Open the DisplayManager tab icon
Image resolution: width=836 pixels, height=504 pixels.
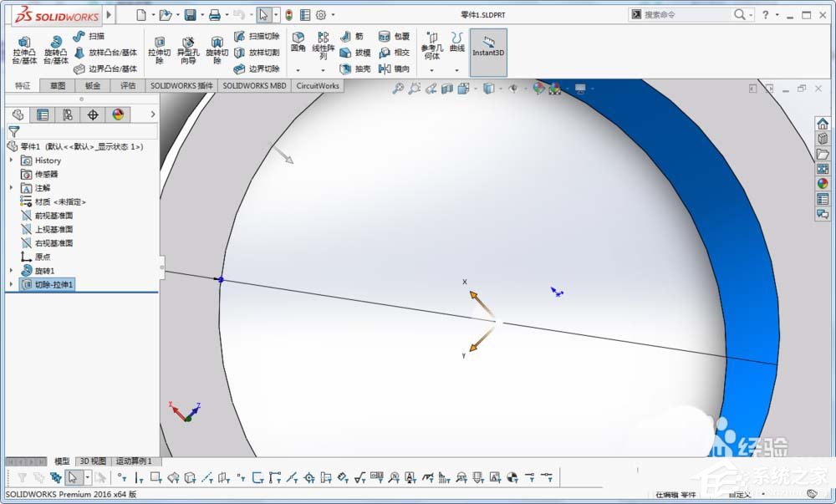coord(118,115)
